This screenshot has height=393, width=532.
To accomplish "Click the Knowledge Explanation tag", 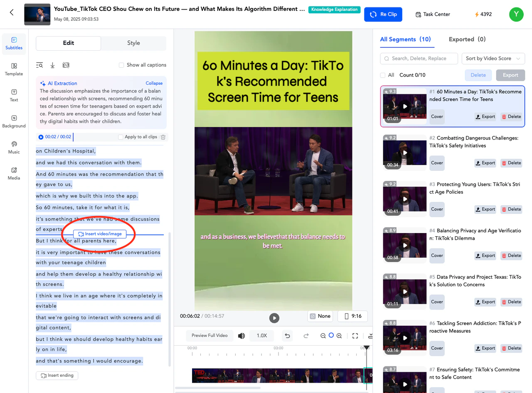I will [x=334, y=10].
